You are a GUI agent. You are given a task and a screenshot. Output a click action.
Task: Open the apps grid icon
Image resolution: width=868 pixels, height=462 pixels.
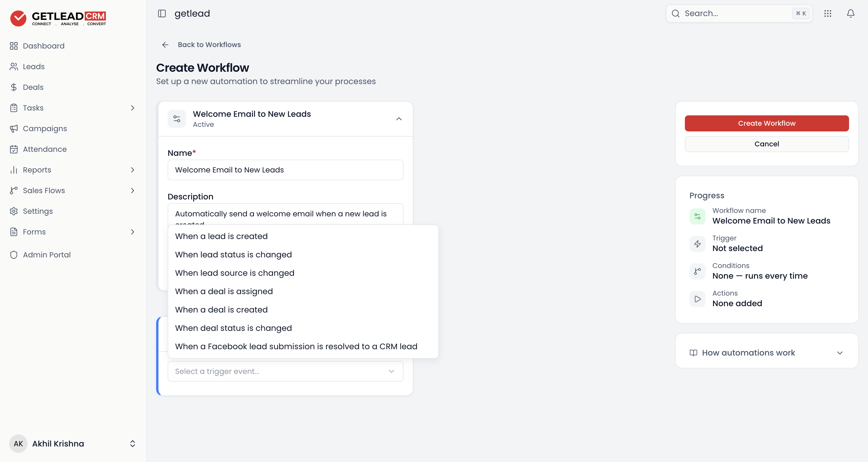tap(828, 13)
